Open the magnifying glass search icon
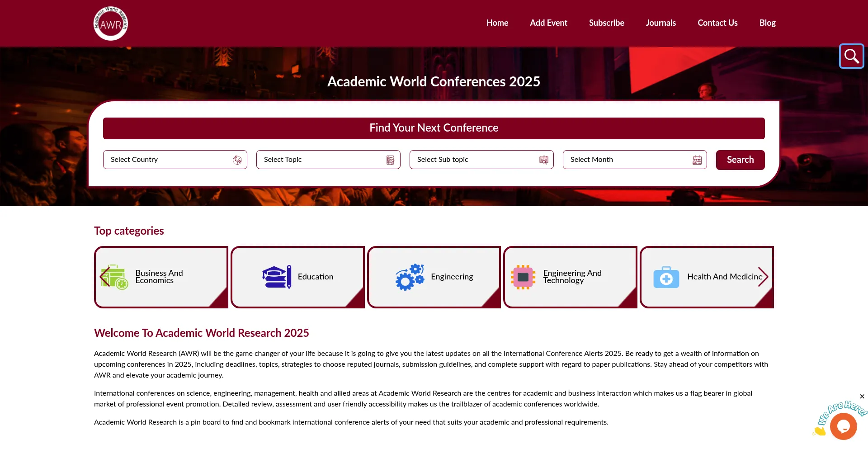 (x=851, y=56)
